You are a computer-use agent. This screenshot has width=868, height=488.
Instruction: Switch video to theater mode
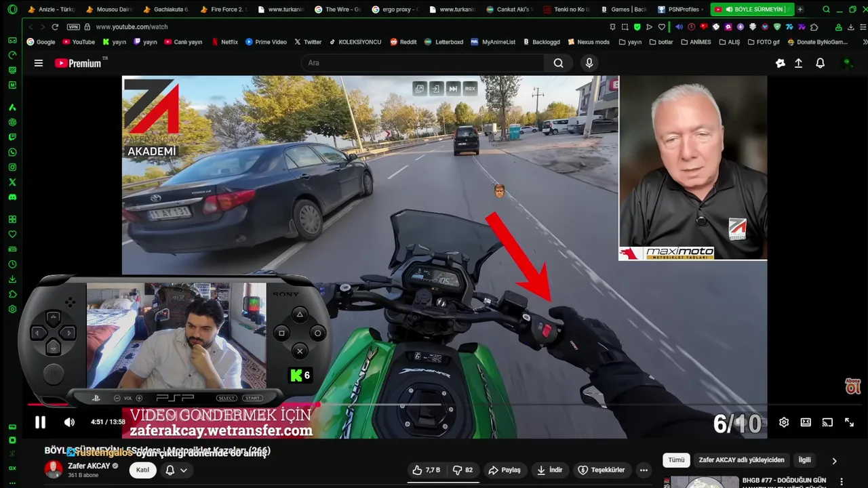click(x=806, y=422)
